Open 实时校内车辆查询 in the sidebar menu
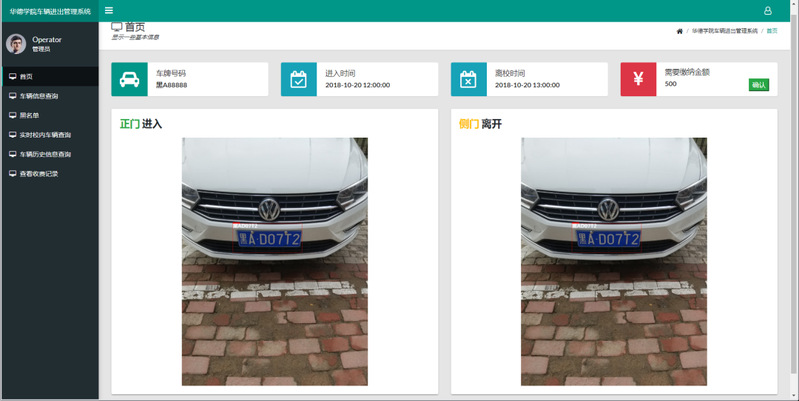The width and height of the screenshot is (799, 401). click(50, 135)
